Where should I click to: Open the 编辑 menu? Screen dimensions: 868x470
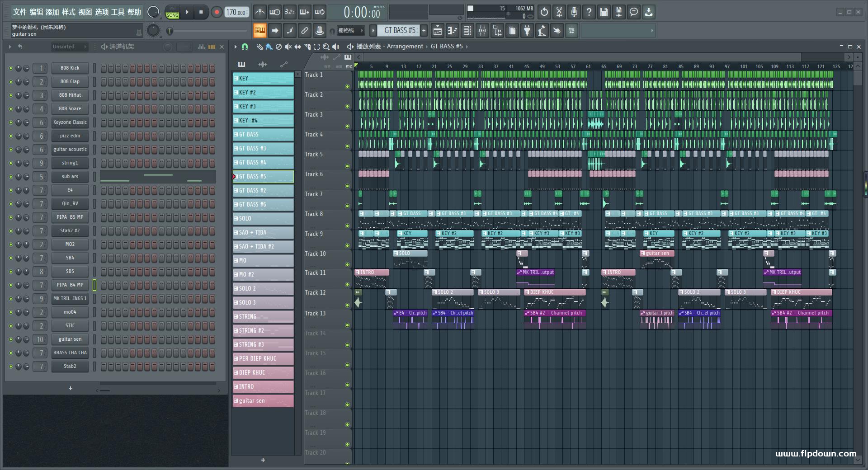[36, 12]
